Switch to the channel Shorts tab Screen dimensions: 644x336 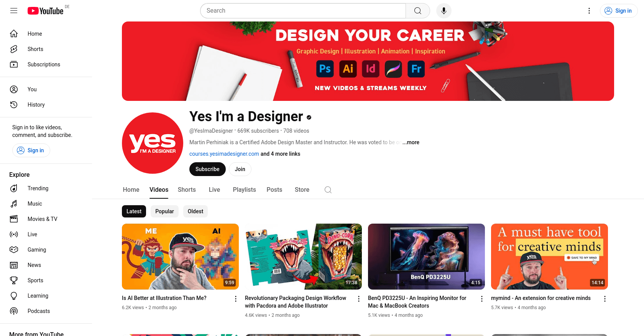[x=187, y=190]
